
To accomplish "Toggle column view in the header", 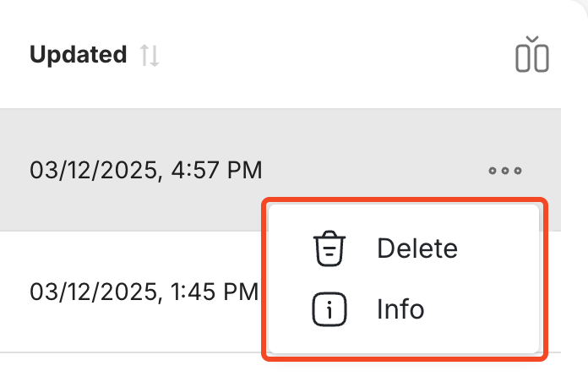I will pos(532,55).
